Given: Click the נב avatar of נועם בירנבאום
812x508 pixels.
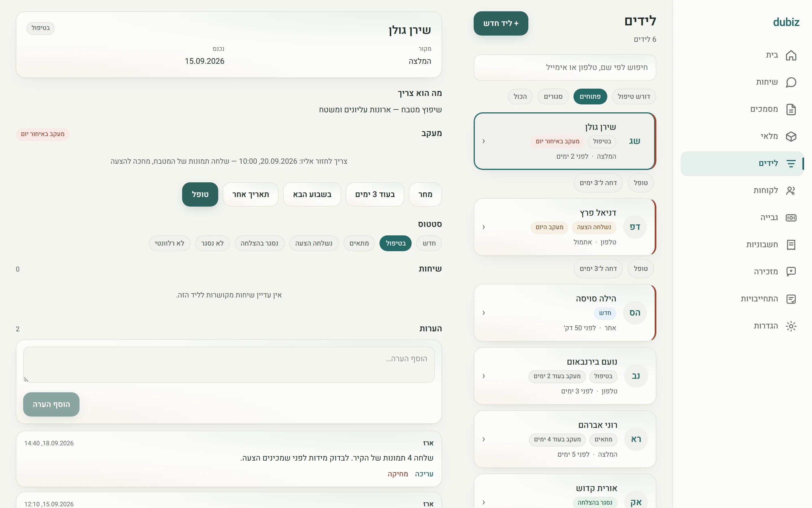Looking at the screenshot, I should click(636, 376).
